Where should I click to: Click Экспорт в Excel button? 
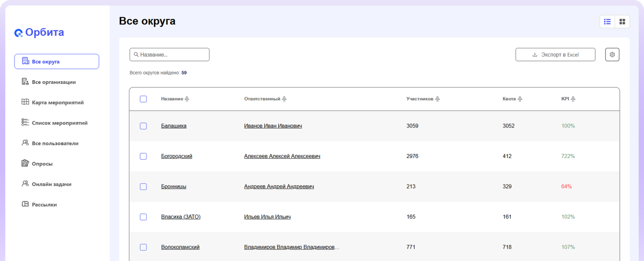tap(555, 55)
